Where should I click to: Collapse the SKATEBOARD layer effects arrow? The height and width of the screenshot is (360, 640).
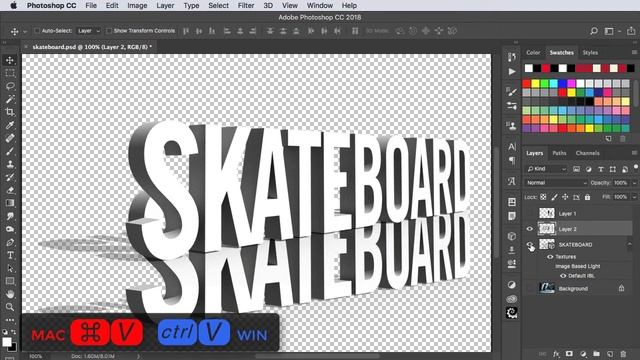(x=630, y=244)
